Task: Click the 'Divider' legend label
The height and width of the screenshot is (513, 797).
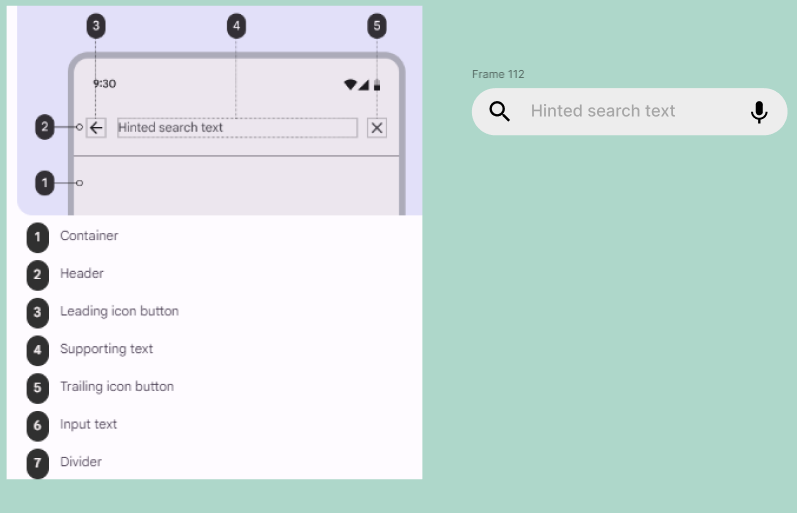Action: tap(81, 462)
